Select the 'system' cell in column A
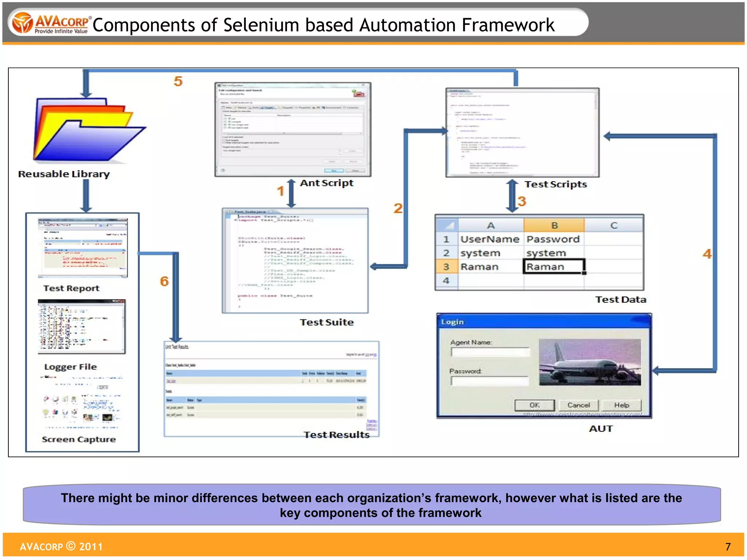 (491, 253)
